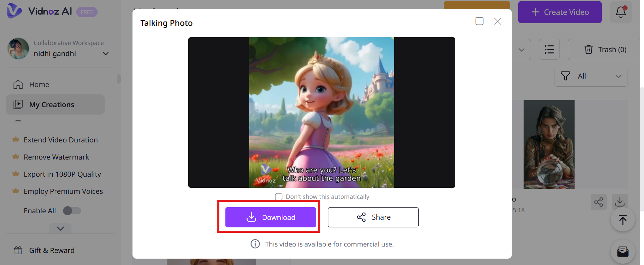Click the crown icon beside Export in 1080P
Screen dimensions: 644x265
[16, 174]
